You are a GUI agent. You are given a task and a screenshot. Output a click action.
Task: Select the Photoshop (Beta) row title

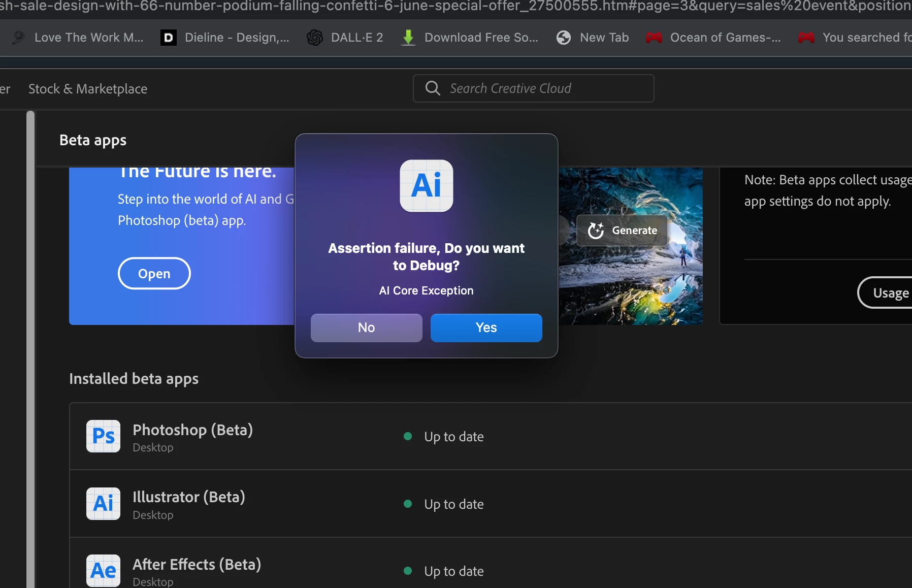coord(193,430)
